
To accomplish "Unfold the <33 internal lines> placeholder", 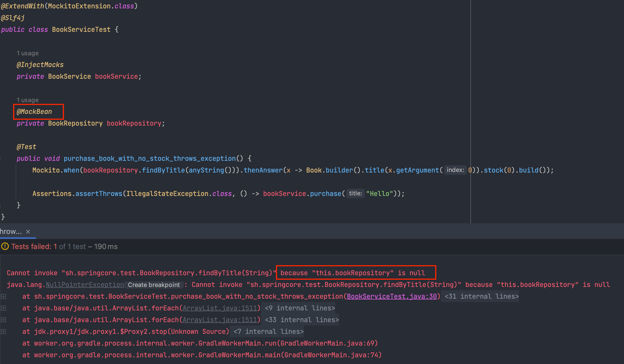I will tap(302, 320).
